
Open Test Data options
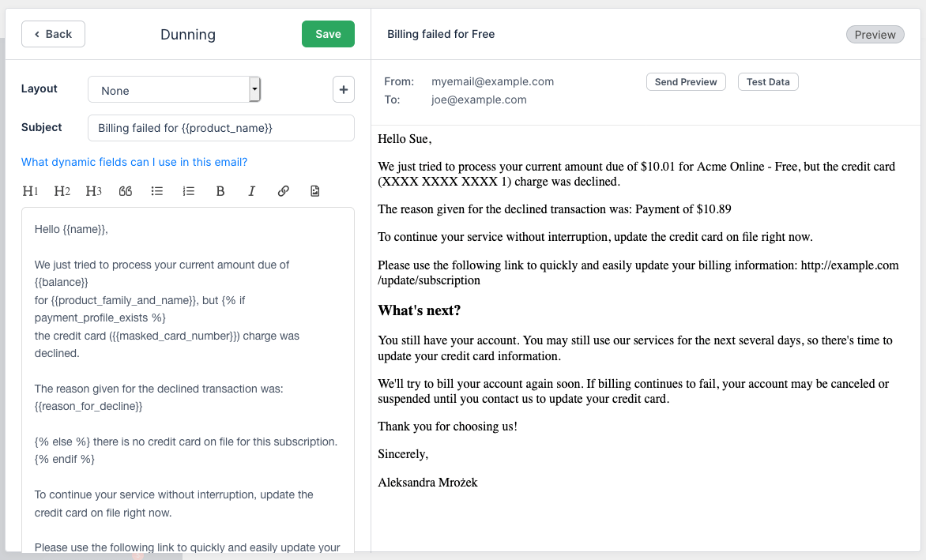[768, 82]
